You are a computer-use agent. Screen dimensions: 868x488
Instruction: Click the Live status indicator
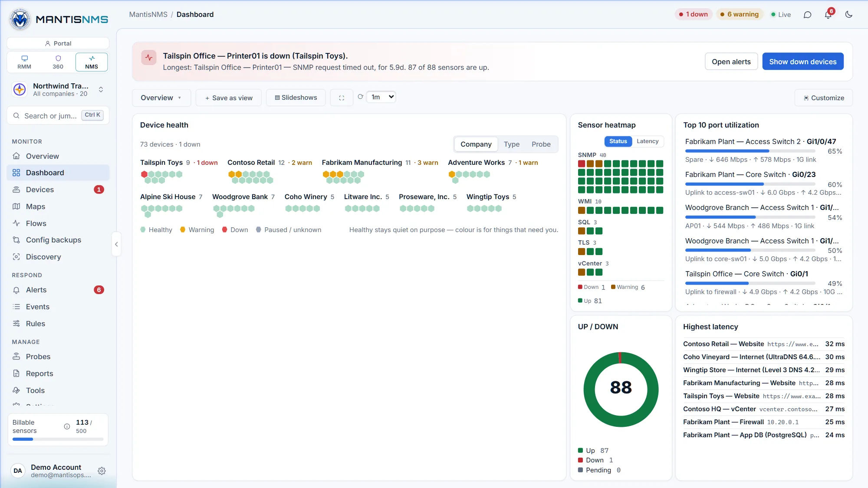point(781,15)
